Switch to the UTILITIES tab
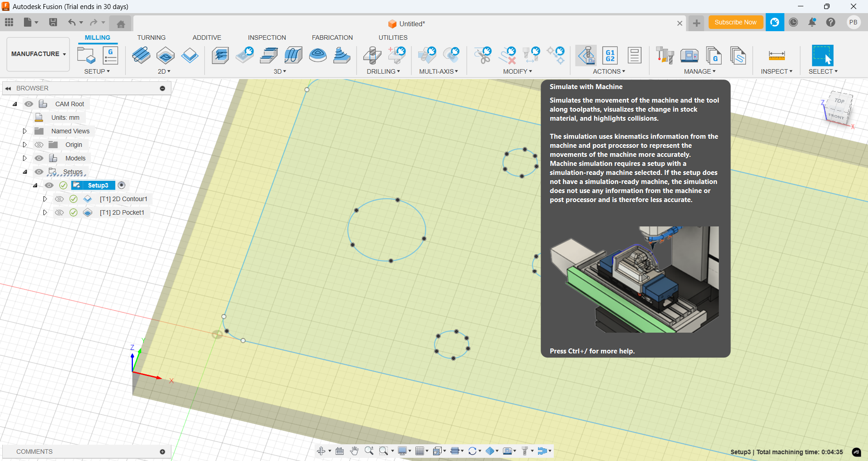868x461 pixels. point(393,38)
